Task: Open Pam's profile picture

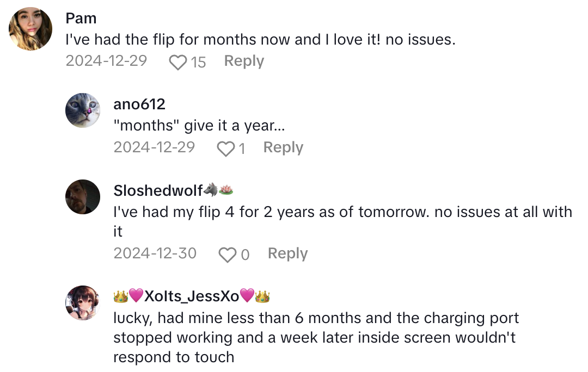Action: tap(30, 29)
